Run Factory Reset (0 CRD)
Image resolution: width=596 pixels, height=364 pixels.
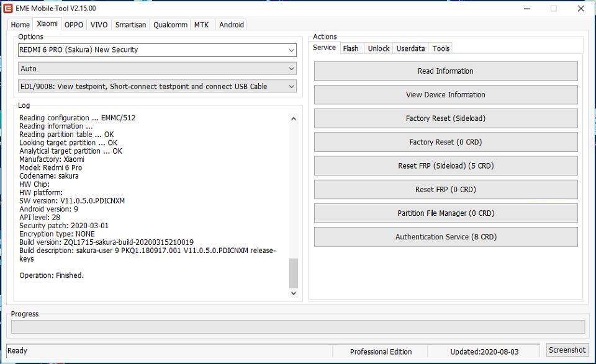[446, 142]
